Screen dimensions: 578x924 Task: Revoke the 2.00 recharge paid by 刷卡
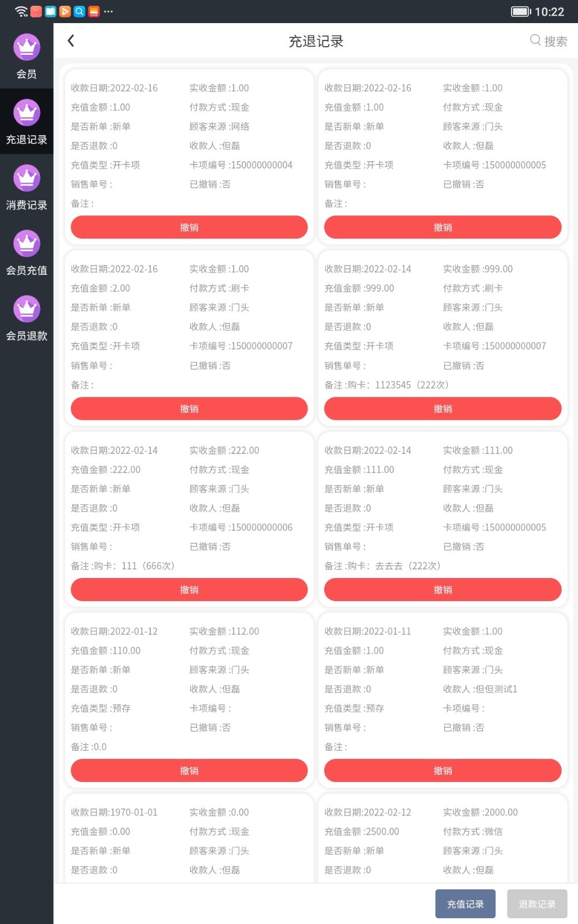[x=189, y=408]
